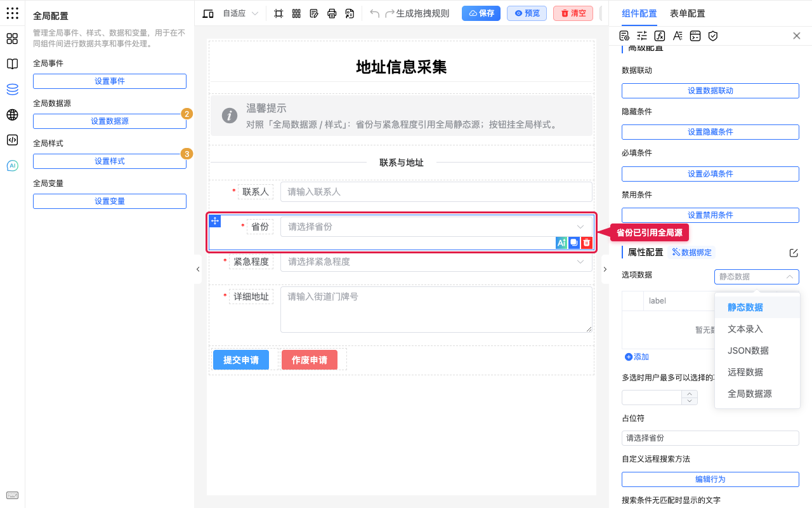
Task: Choose 远程数据 from the dropdown list
Action: tap(757, 372)
